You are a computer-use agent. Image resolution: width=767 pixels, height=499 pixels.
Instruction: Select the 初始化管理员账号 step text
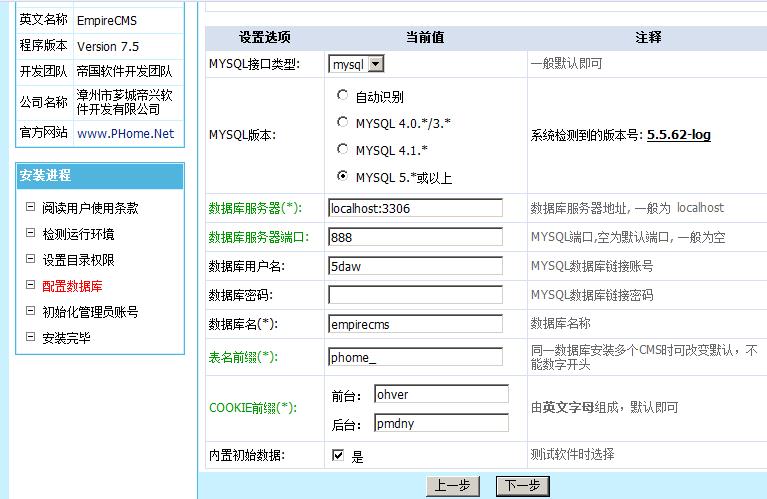click(90, 312)
